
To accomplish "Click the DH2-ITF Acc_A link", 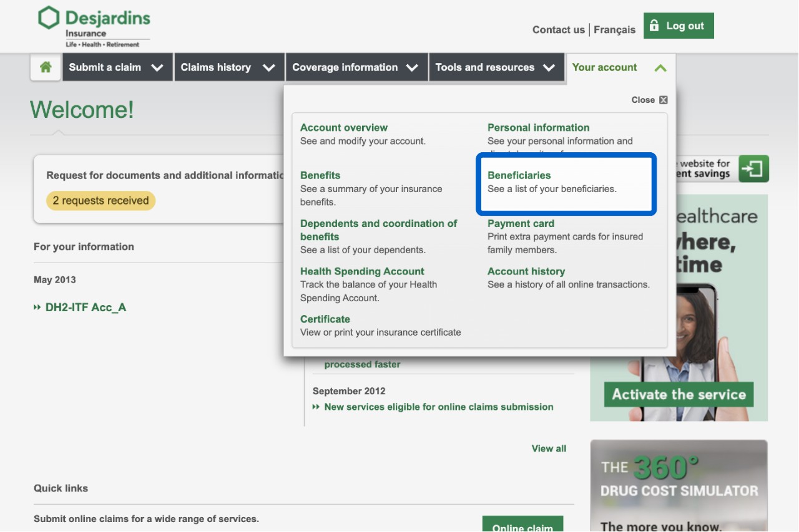I will [86, 307].
